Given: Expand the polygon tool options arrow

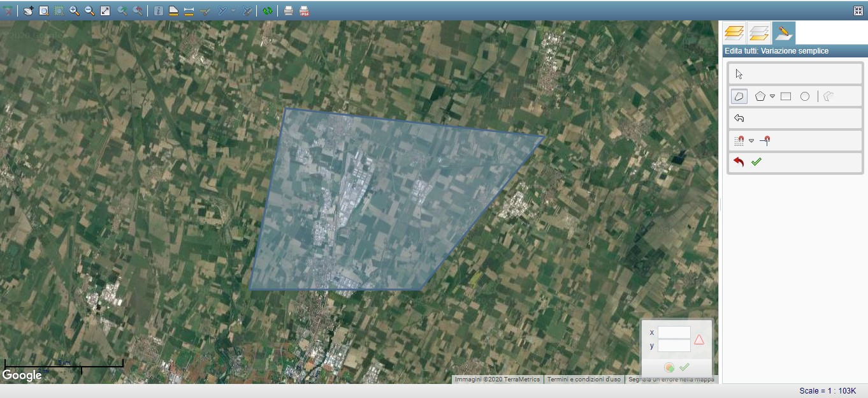Looking at the screenshot, I should (772, 96).
